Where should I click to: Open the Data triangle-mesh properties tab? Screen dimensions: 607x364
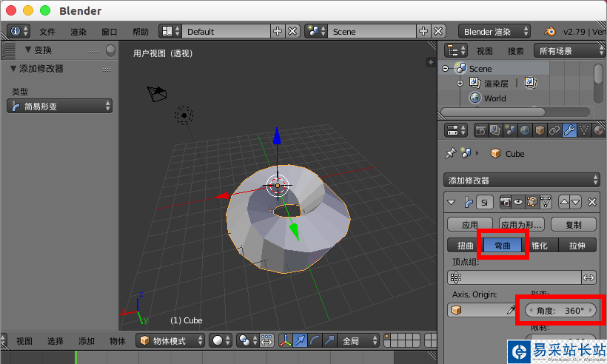(x=584, y=130)
